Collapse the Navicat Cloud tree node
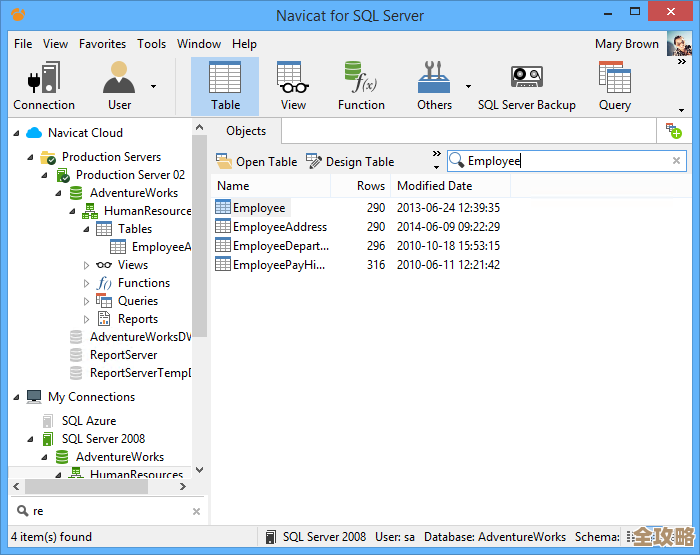The height and width of the screenshot is (555, 700). pyautogui.click(x=16, y=133)
